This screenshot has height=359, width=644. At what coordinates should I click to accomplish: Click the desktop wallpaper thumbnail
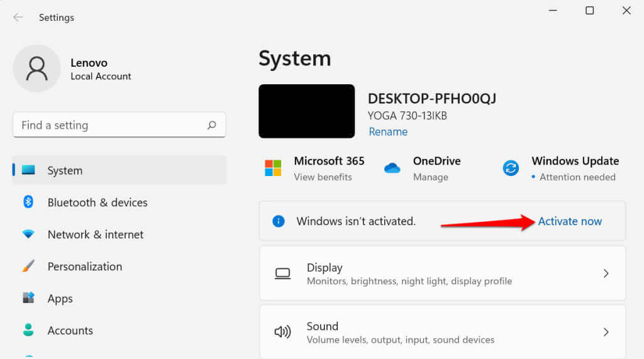pyautogui.click(x=306, y=111)
